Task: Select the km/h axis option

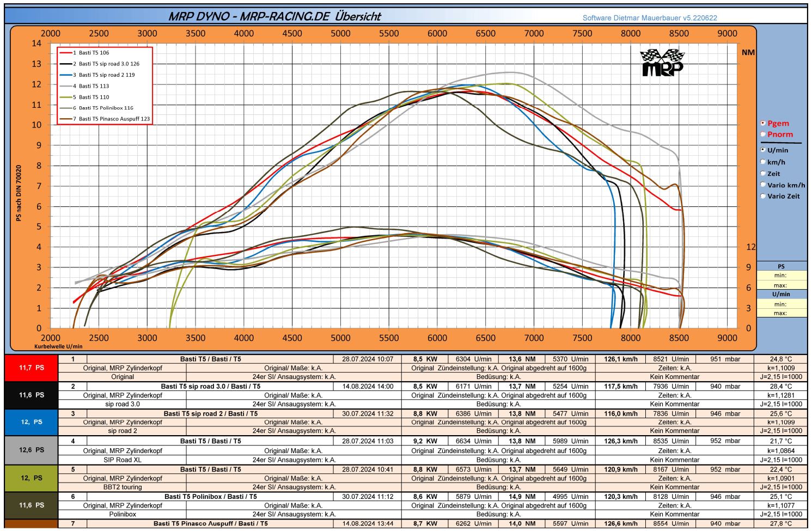Action: coord(763,162)
